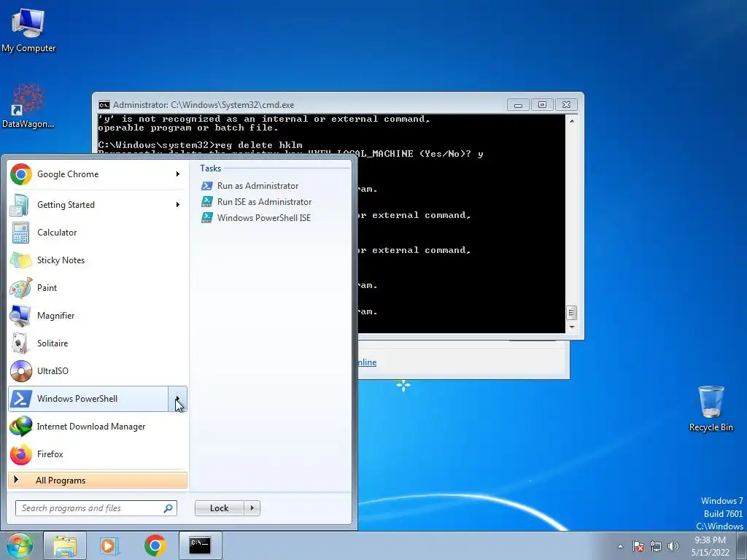Click the partially visible online link behind cmd

(x=368, y=362)
